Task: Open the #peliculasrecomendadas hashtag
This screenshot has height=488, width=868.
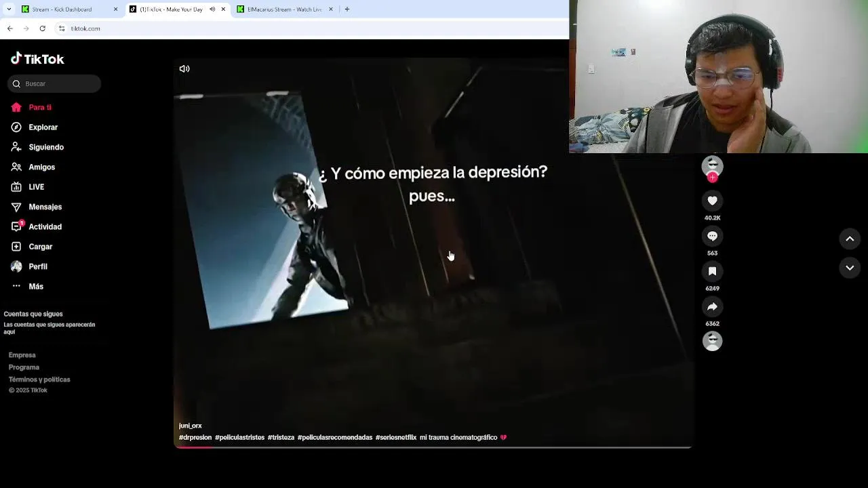Action: [x=335, y=438]
